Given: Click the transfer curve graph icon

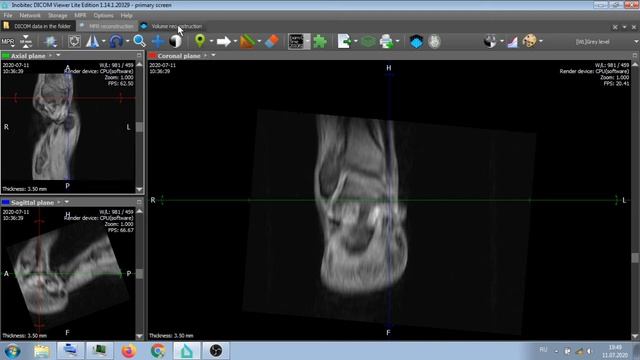Looking at the screenshot, I should 513,41.
